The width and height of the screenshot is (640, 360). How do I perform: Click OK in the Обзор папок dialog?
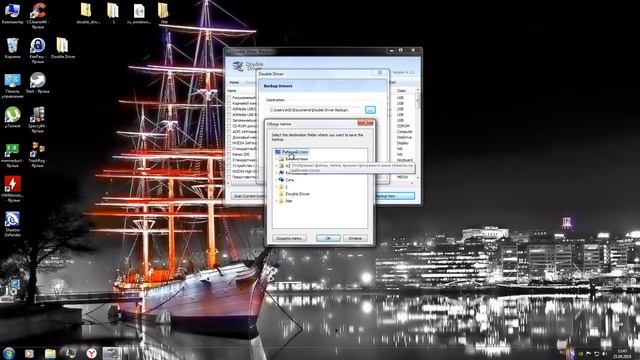[x=328, y=238]
